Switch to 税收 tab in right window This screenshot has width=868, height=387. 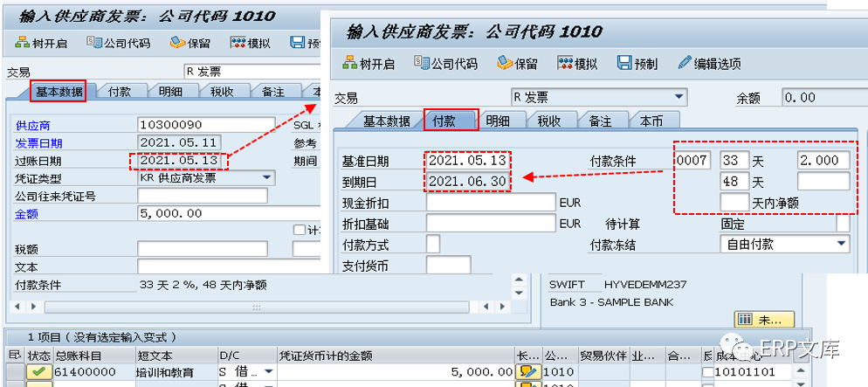548,121
